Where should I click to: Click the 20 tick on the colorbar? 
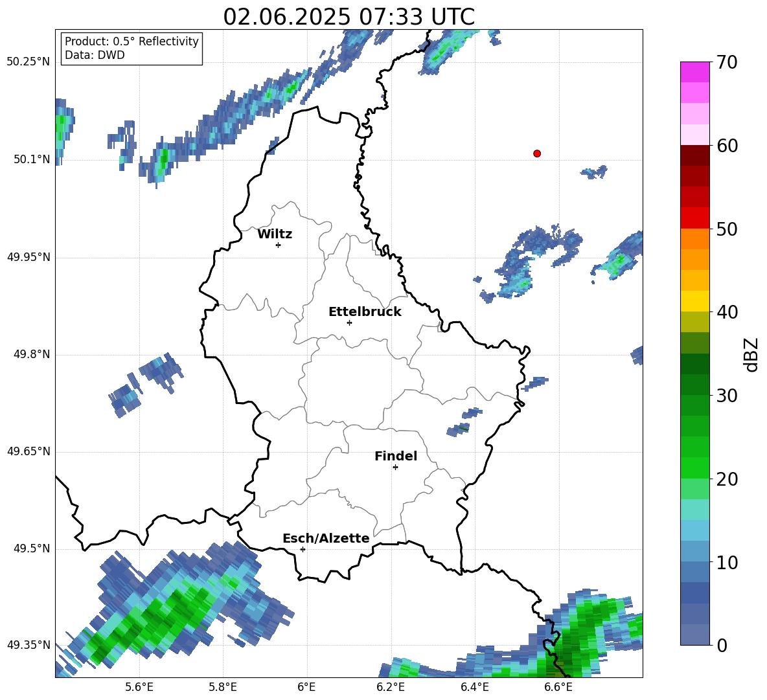click(727, 479)
